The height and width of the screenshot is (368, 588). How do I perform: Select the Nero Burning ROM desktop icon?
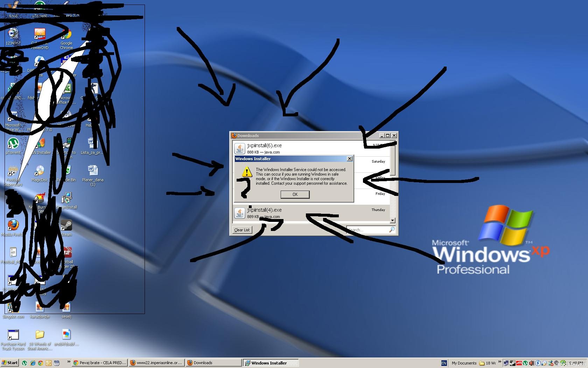point(40,203)
